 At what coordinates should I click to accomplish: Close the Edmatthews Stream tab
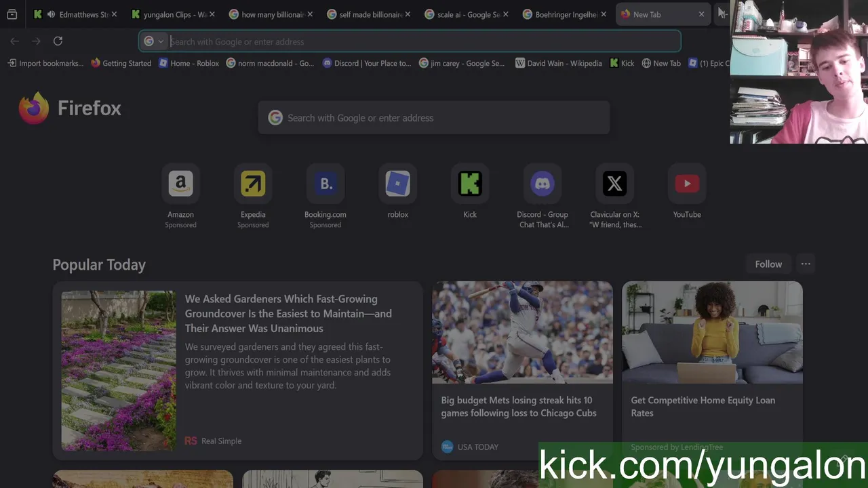click(114, 14)
